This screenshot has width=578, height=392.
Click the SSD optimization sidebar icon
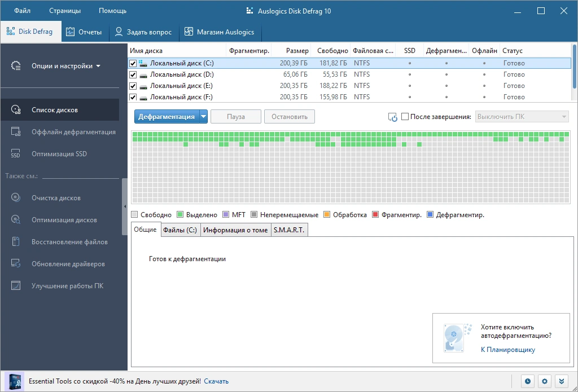point(16,153)
